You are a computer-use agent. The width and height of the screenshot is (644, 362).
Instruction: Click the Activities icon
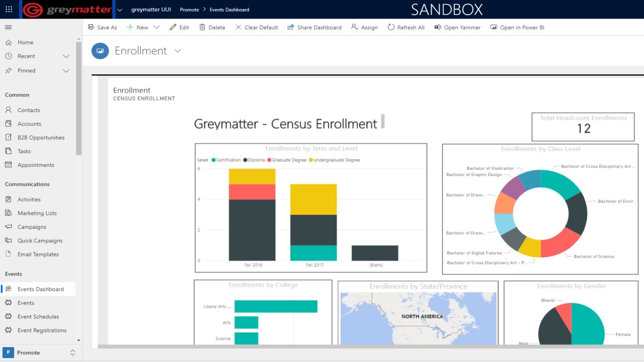8,199
